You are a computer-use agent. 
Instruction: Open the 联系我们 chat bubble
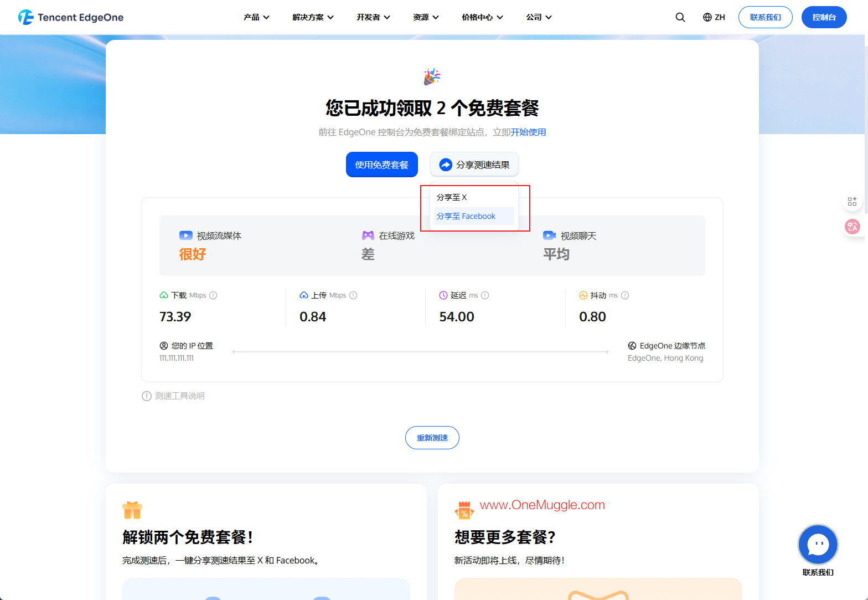(818, 544)
